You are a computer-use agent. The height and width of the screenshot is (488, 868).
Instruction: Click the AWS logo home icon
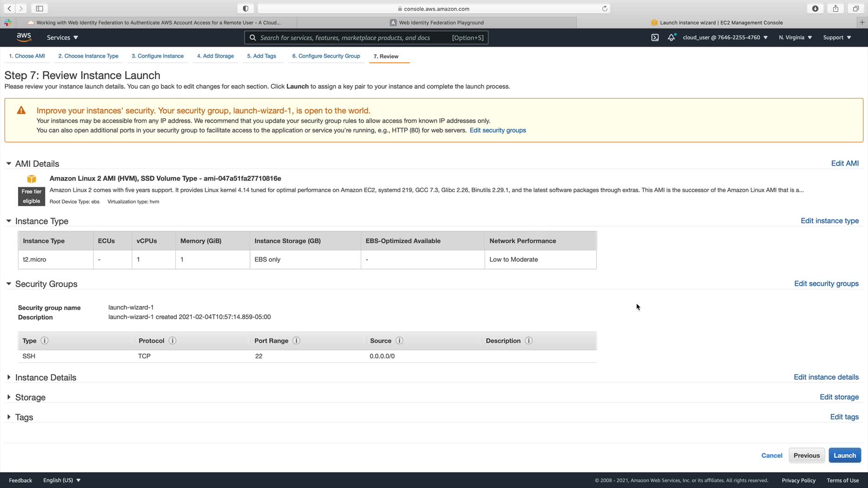24,37
